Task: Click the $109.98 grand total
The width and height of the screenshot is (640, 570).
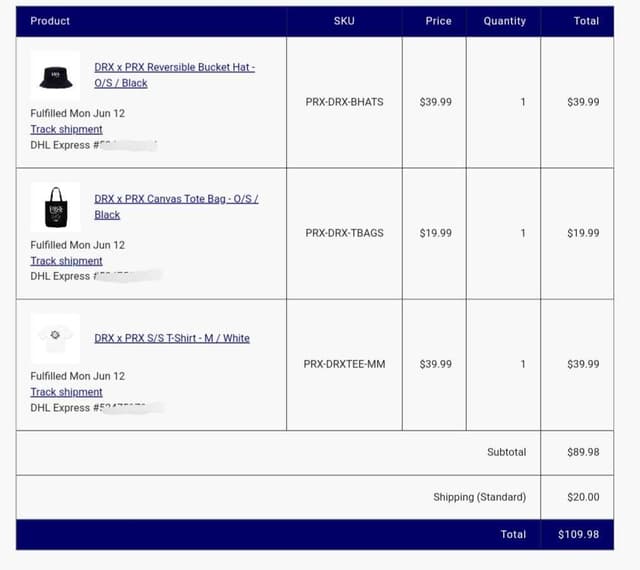Action: 579,534
